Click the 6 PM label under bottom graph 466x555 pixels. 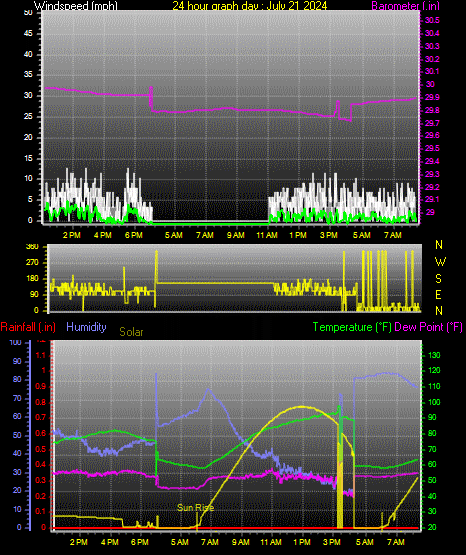pyautogui.click(x=139, y=542)
